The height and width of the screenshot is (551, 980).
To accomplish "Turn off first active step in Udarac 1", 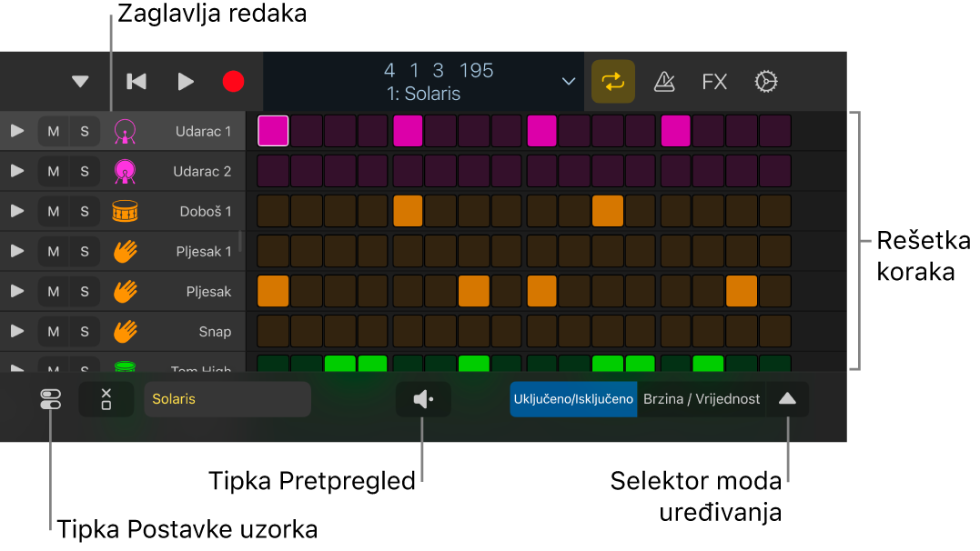I will pos(273,131).
